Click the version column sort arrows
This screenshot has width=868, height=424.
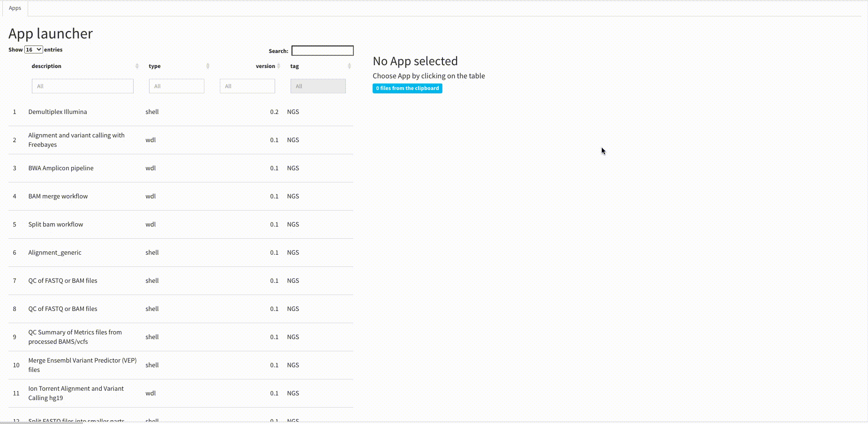point(279,66)
